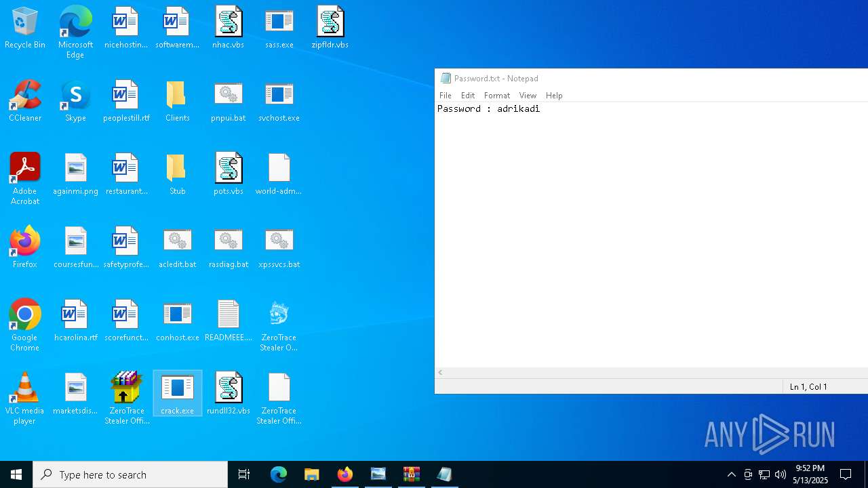Screen dimensions: 868x488
Task: Show hidden system tray icons
Action: (731, 474)
